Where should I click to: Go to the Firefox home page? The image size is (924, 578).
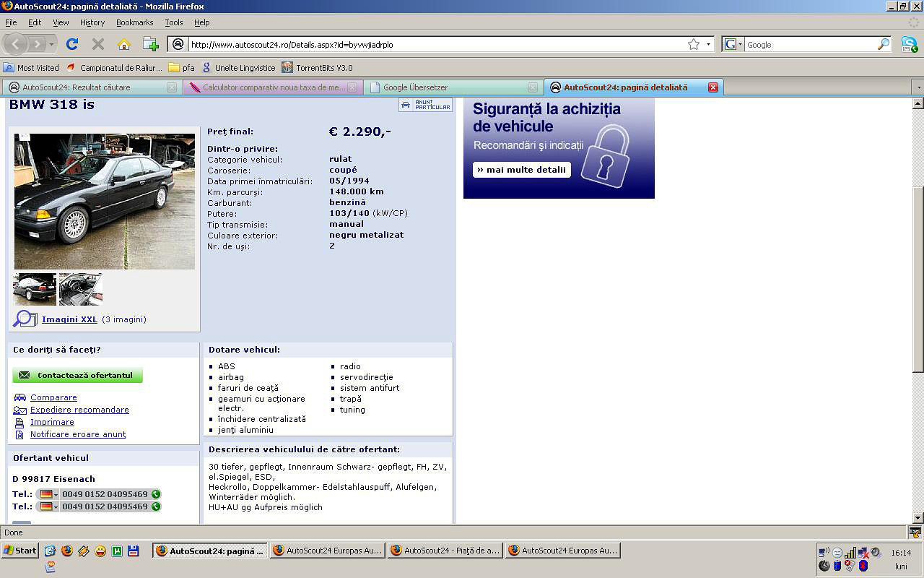click(x=124, y=44)
